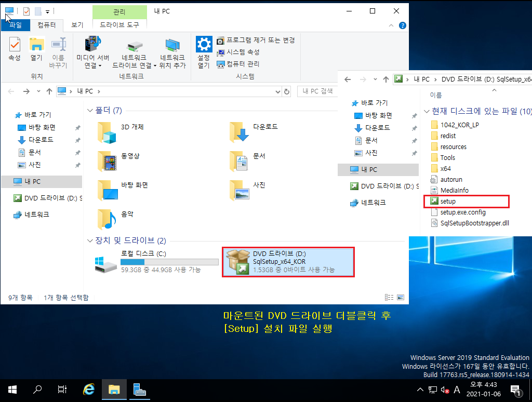Click the 열기 (Open) ribbon icon
The image size is (532, 402).
(x=37, y=49)
